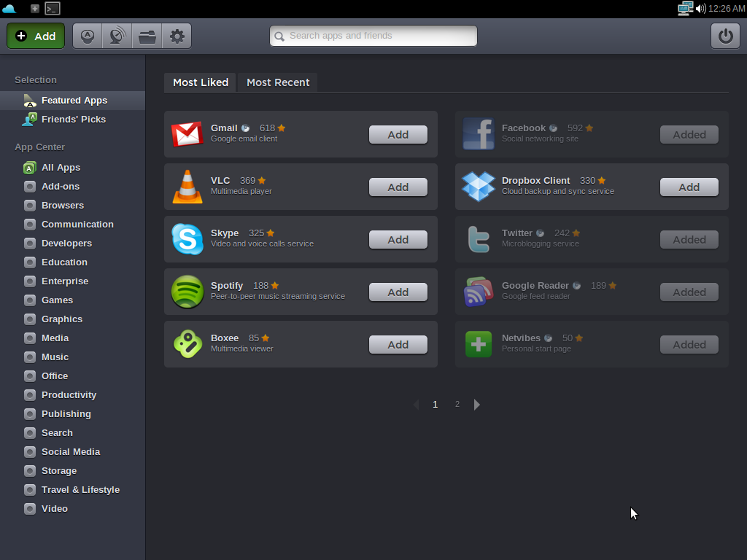The image size is (747, 560).
Task: Click the small plus icon in top bar
Action: tap(34, 9)
